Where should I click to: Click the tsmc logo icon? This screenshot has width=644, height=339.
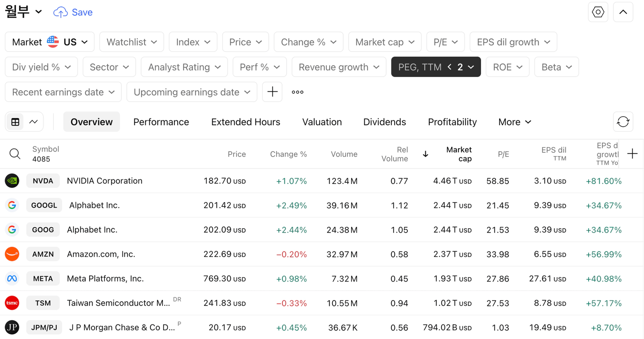pos(12,303)
